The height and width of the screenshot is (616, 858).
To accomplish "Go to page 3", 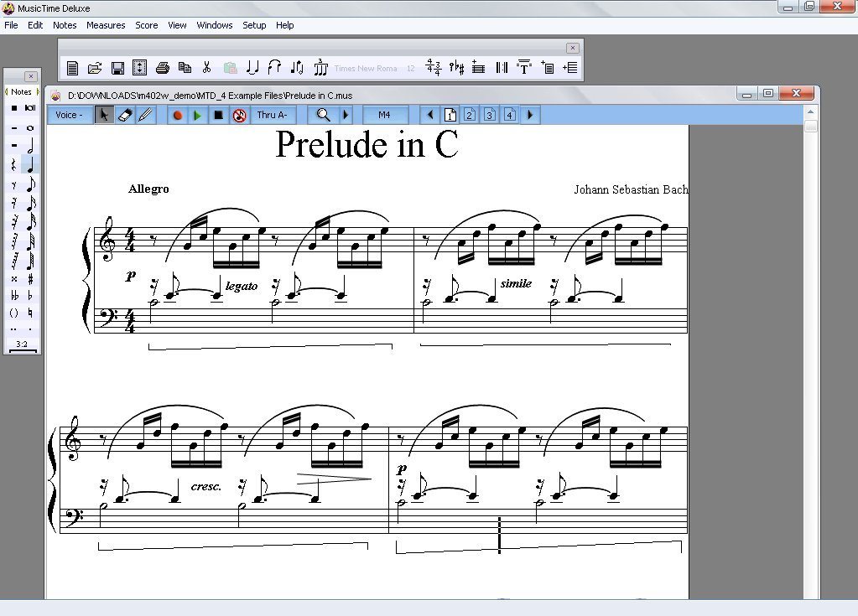I will (x=490, y=115).
